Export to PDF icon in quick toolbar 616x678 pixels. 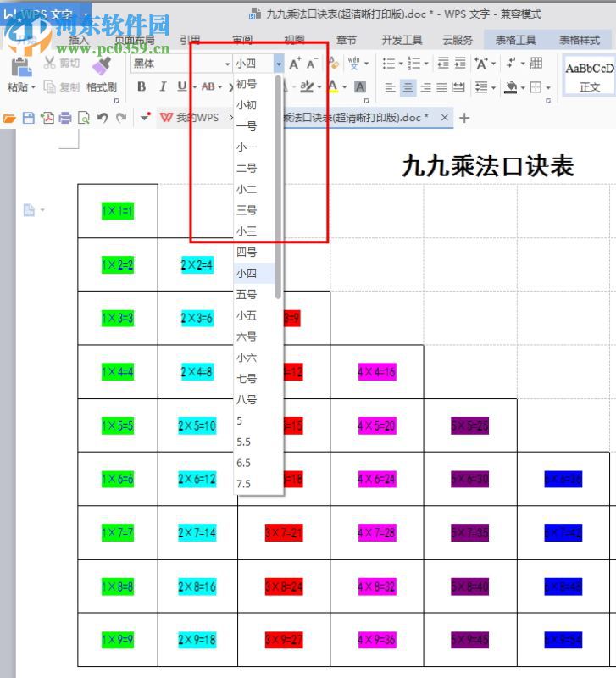point(47,118)
